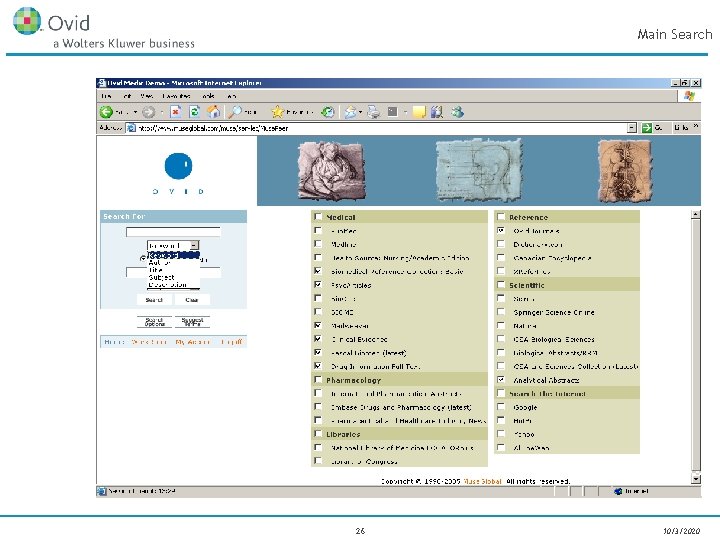
Task: Click the Windows flag logo icon
Action: [x=689, y=96]
